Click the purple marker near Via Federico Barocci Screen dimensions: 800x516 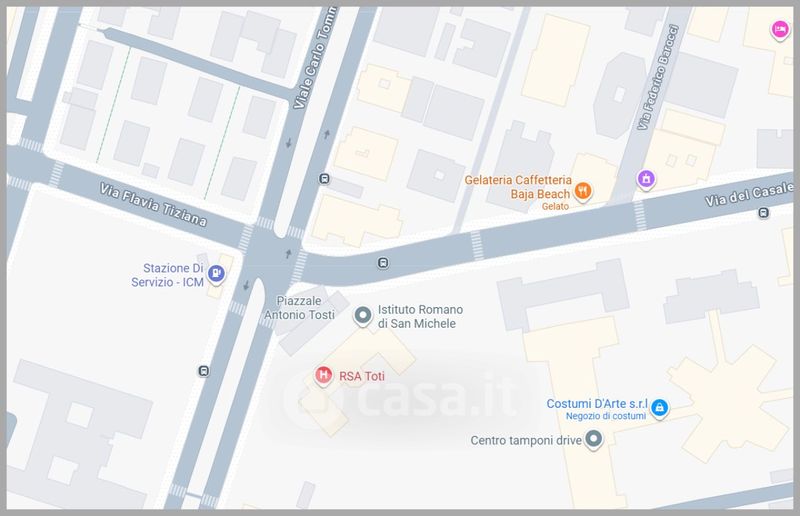(646, 179)
